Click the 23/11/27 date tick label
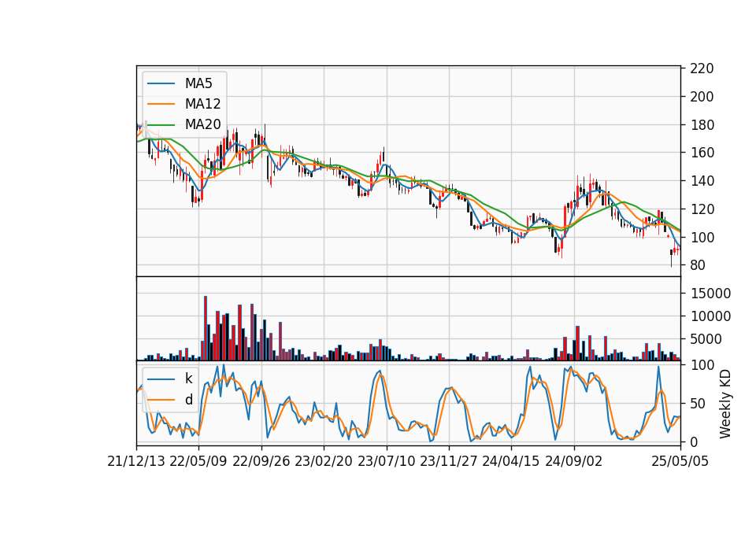This screenshot has width=756, height=543. pos(448,462)
